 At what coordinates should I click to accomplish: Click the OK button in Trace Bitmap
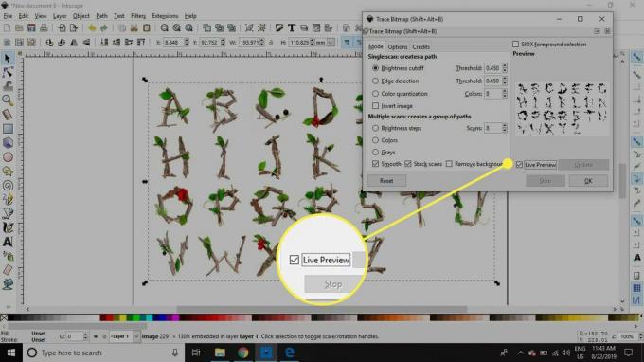[588, 181]
